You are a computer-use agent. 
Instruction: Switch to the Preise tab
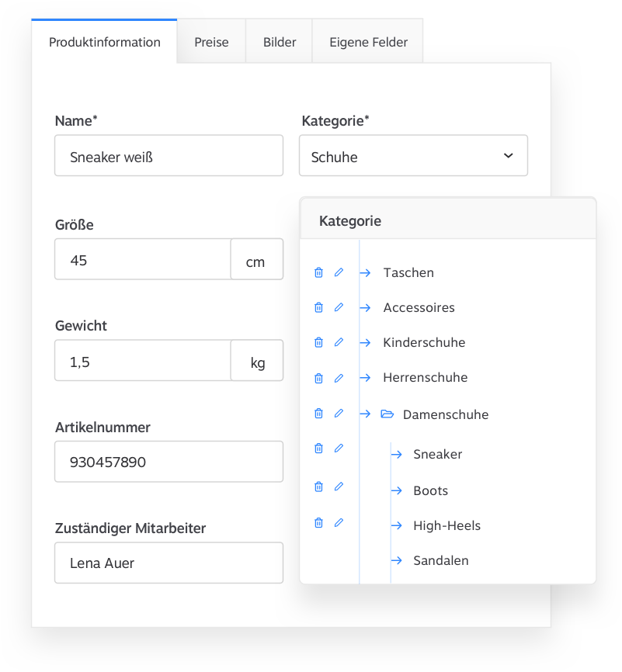click(x=211, y=42)
